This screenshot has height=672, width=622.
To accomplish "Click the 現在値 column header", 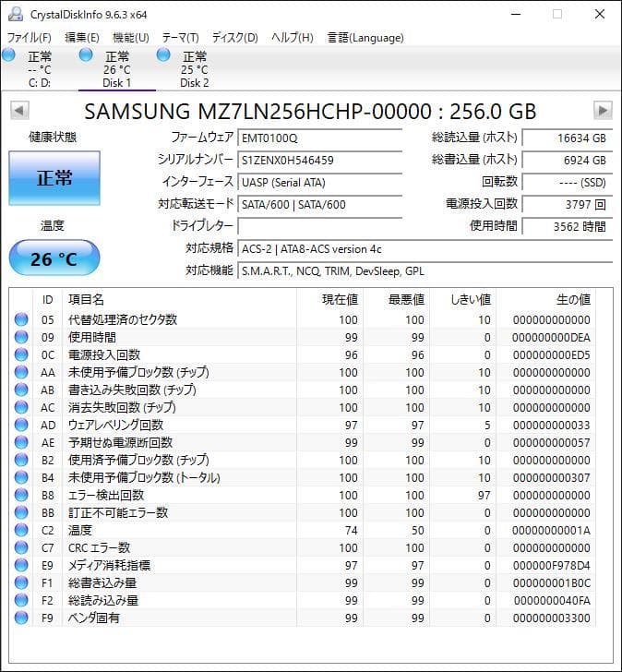I will click(x=329, y=300).
